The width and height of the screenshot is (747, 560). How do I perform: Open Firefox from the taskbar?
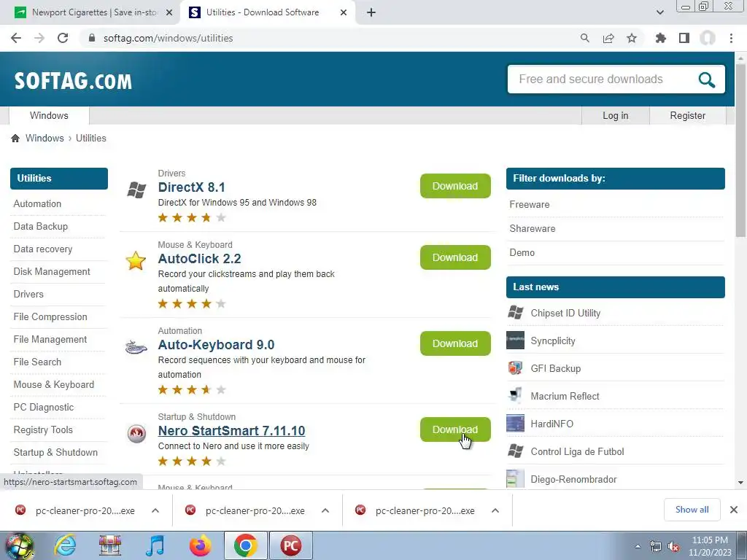[200, 545]
